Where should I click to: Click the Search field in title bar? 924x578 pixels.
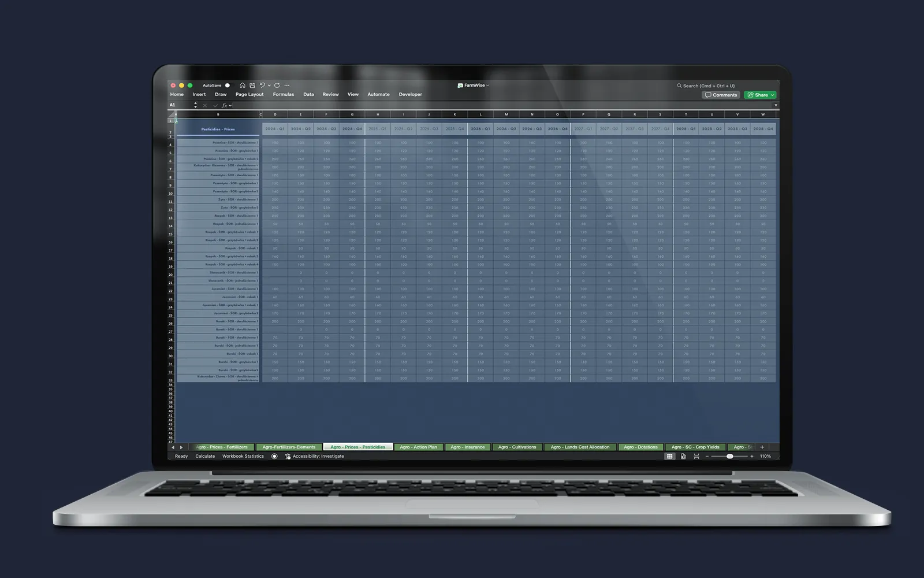706,86
